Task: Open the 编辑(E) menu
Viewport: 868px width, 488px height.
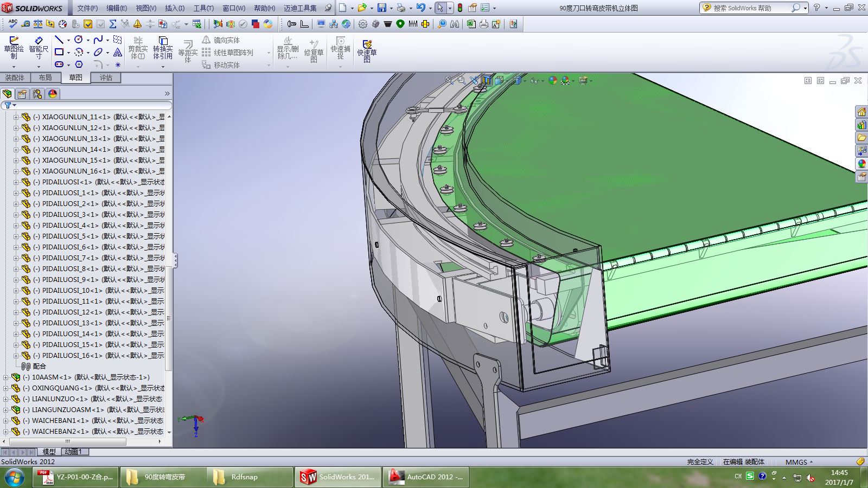Action: [117, 8]
